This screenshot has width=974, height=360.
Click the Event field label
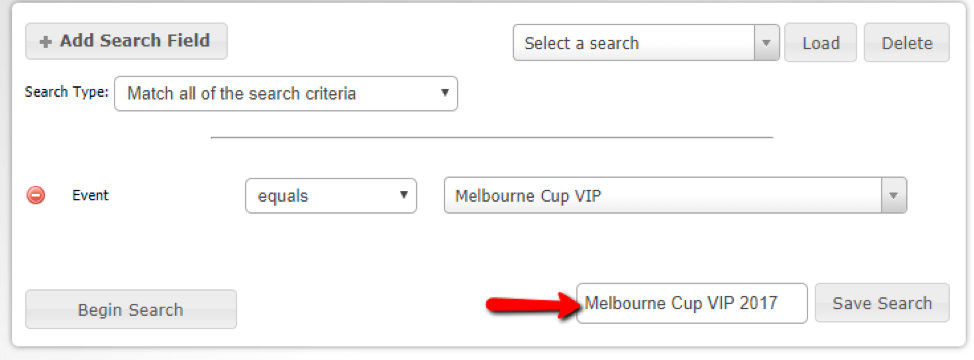pyautogui.click(x=90, y=195)
